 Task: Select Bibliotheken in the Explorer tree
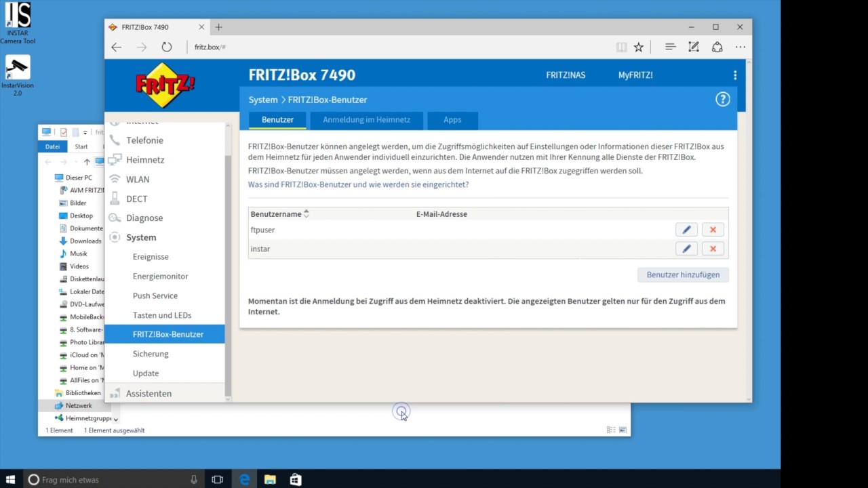pos(83,392)
